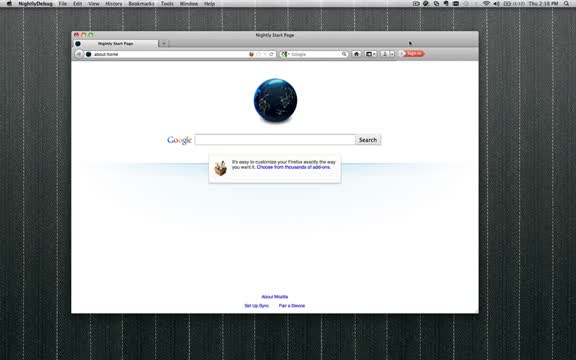The image size is (576, 360).
Task: Click the add-ons box icon in the snippet
Action: [x=220, y=168]
